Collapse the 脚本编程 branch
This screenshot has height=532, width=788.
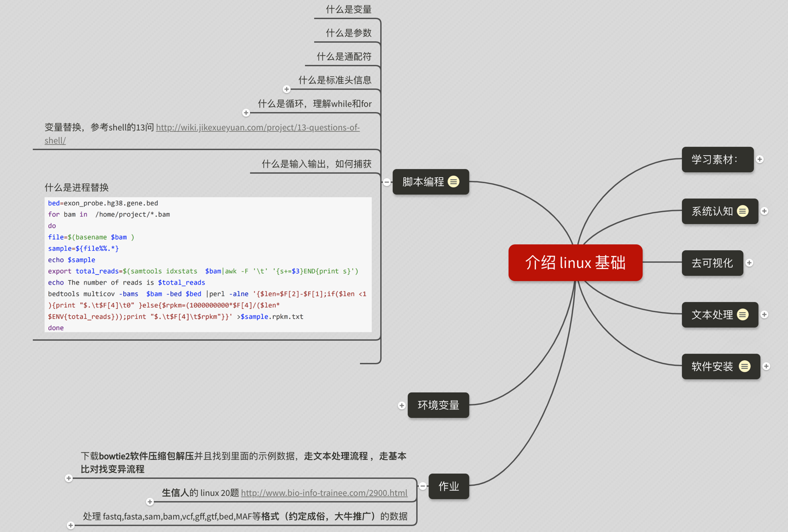[387, 182]
